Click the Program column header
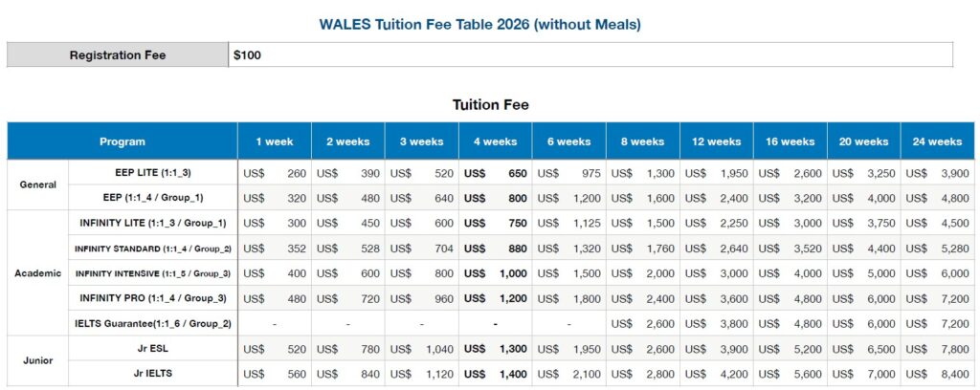Screen dimensions: 980x390 [122, 141]
